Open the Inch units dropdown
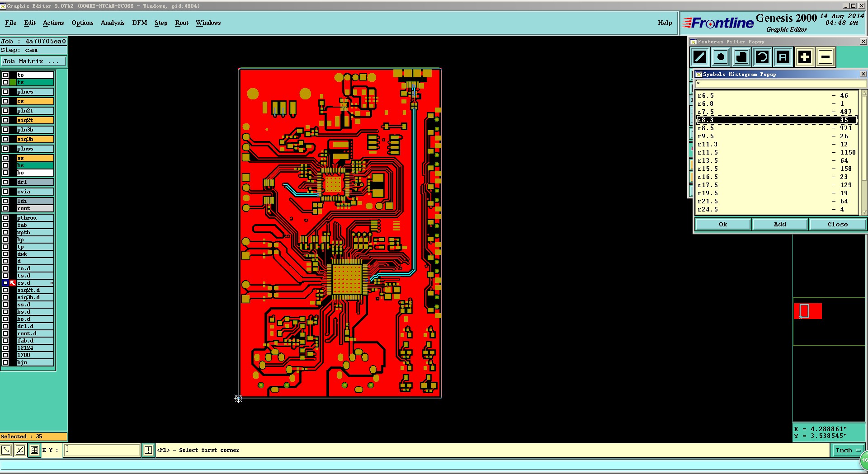Screen dimensions: 868x474 [848, 450]
